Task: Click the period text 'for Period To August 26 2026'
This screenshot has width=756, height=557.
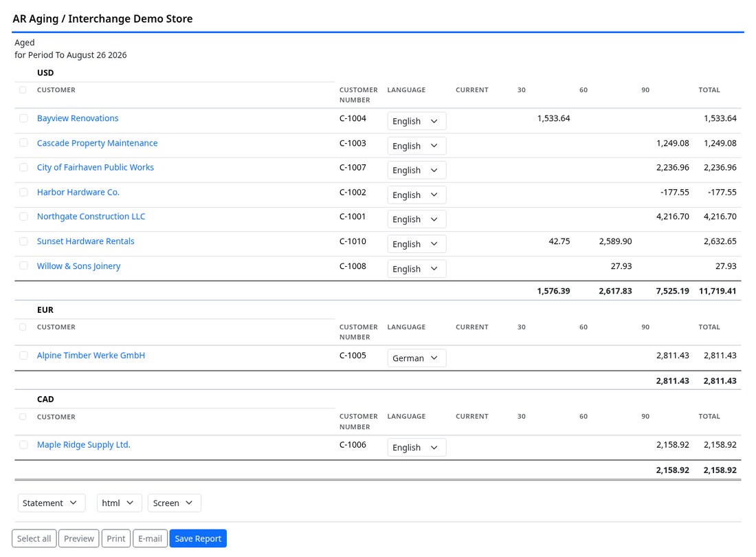Action: click(x=70, y=55)
